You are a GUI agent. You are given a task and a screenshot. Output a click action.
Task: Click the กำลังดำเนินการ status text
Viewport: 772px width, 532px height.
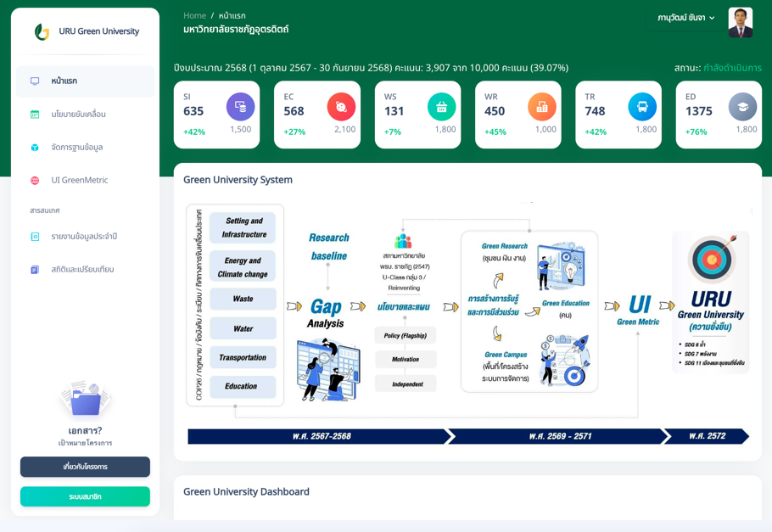(732, 68)
